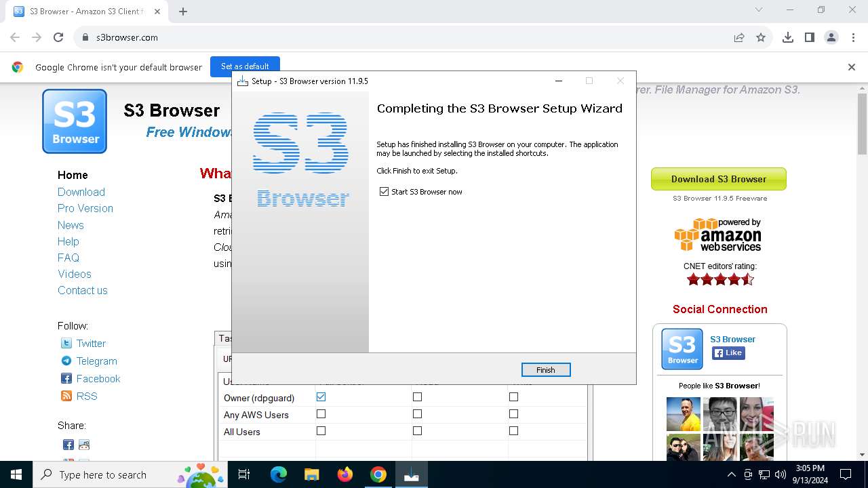Toggle Any AWS Users third checkbox

coord(514,414)
